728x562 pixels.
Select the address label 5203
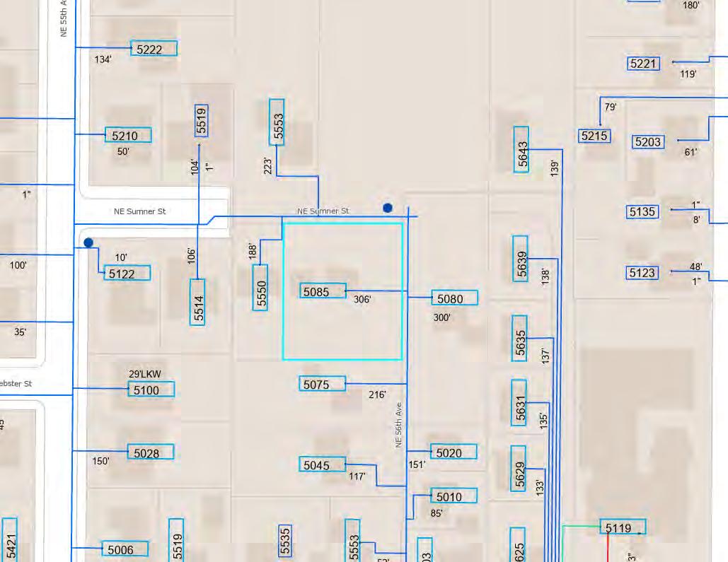(648, 141)
